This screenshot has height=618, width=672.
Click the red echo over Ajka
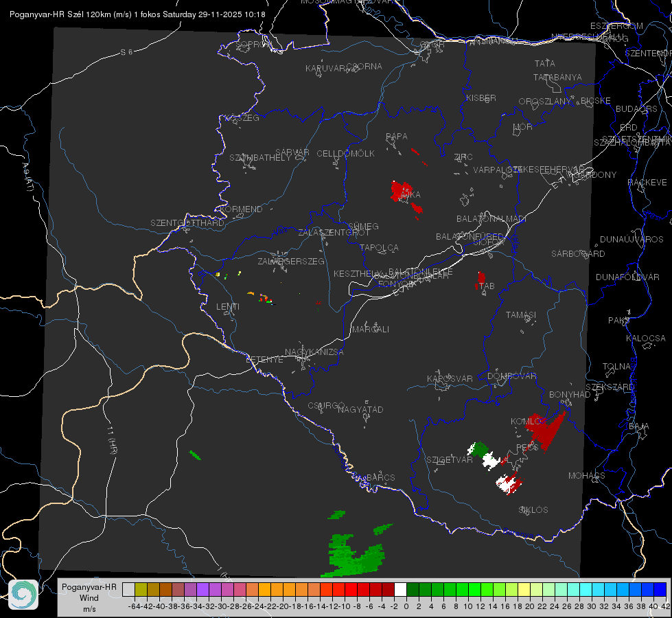[x=401, y=192]
